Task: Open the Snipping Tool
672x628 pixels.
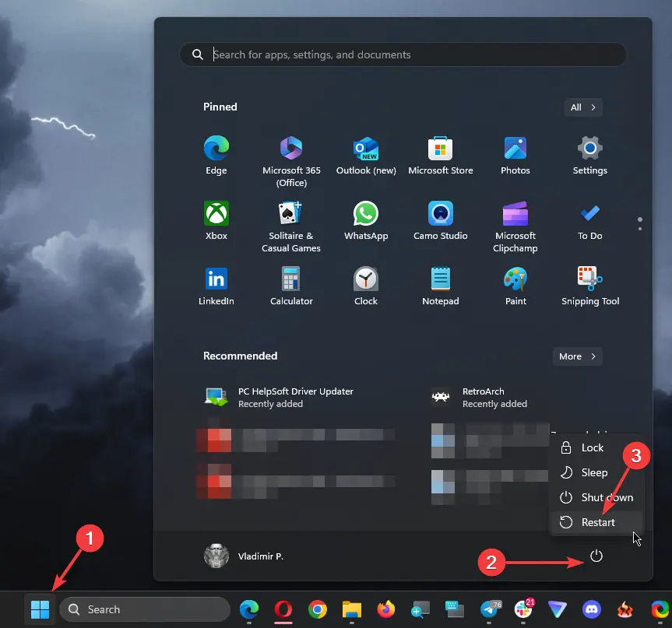Action: (589, 286)
